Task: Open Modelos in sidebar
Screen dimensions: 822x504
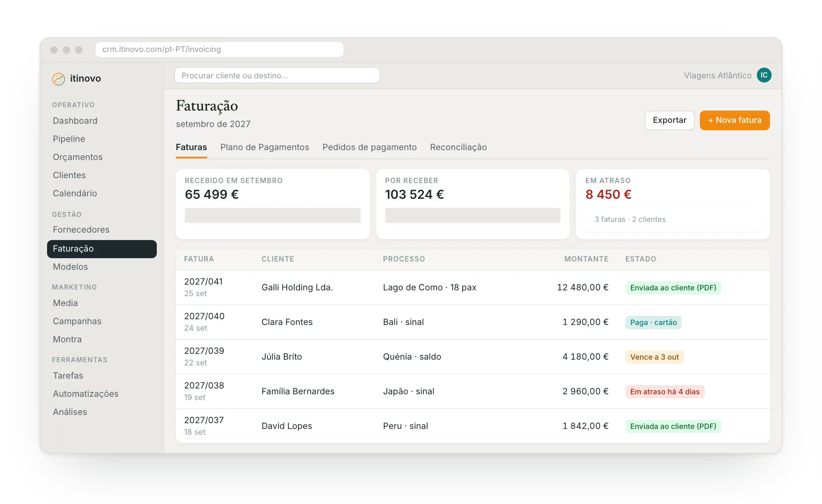Action: [70, 267]
